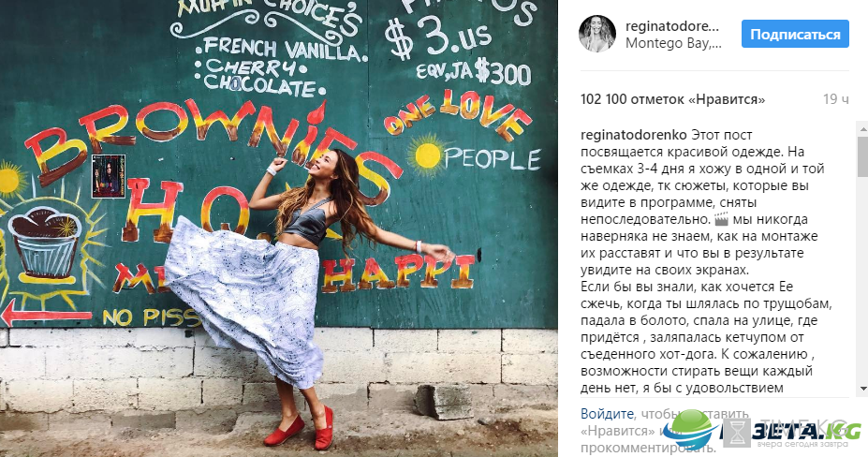Open the Montego Bay location link
868x457 pixels.
point(673,43)
